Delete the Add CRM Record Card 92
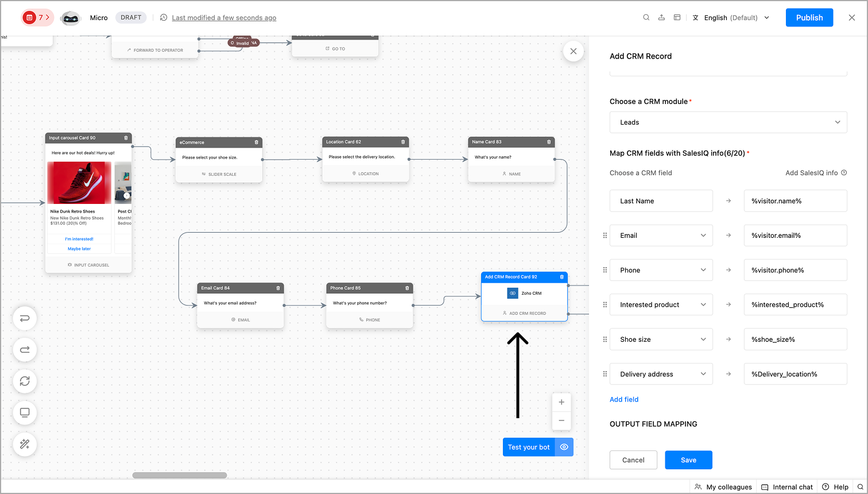This screenshot has width=868, height=494. point(562,277)
